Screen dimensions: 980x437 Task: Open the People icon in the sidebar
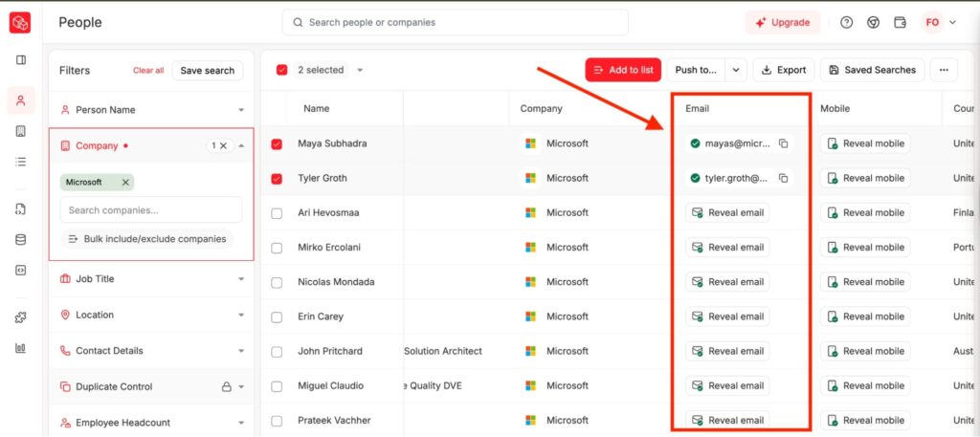pos(21,100)
